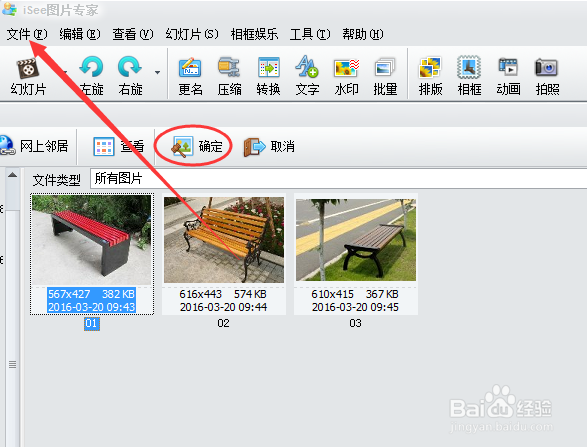This screenshot has width=587, height=447.
Task: Click the file name label 02
Action: coord(223,323)
